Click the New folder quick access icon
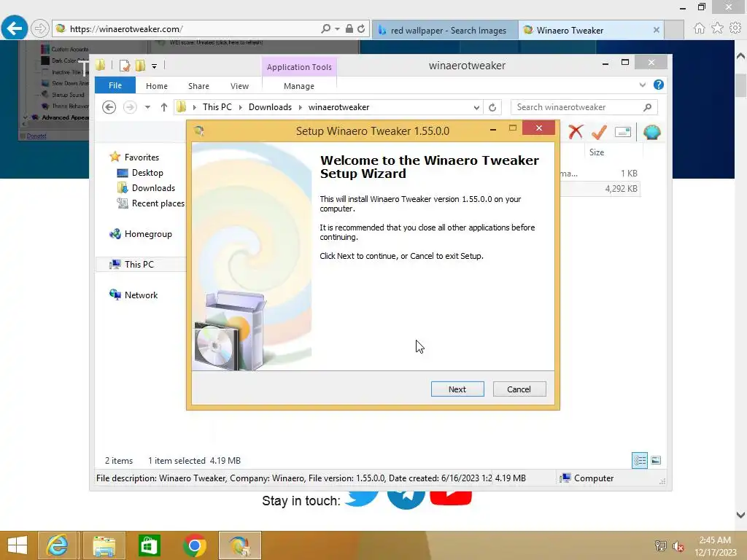 click(x=141, y=66)
